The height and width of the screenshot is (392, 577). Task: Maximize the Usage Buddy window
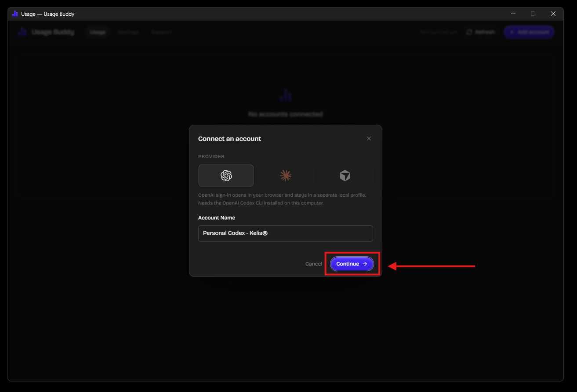tap(533, 14)
